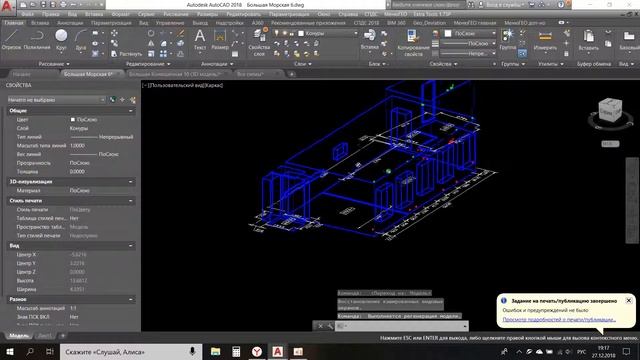Screen dimensions: 640x360
Task: Click the customize wrench icon on command line
Action: click(x=330, y=326)
